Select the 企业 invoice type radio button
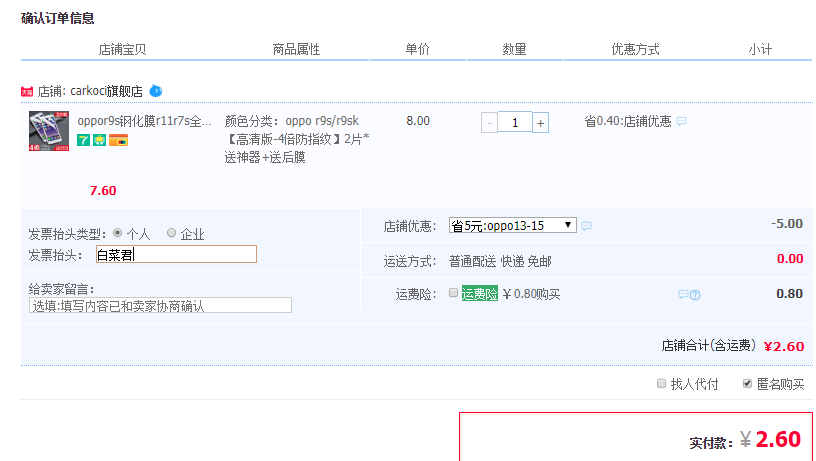 (x=171, y=233)
